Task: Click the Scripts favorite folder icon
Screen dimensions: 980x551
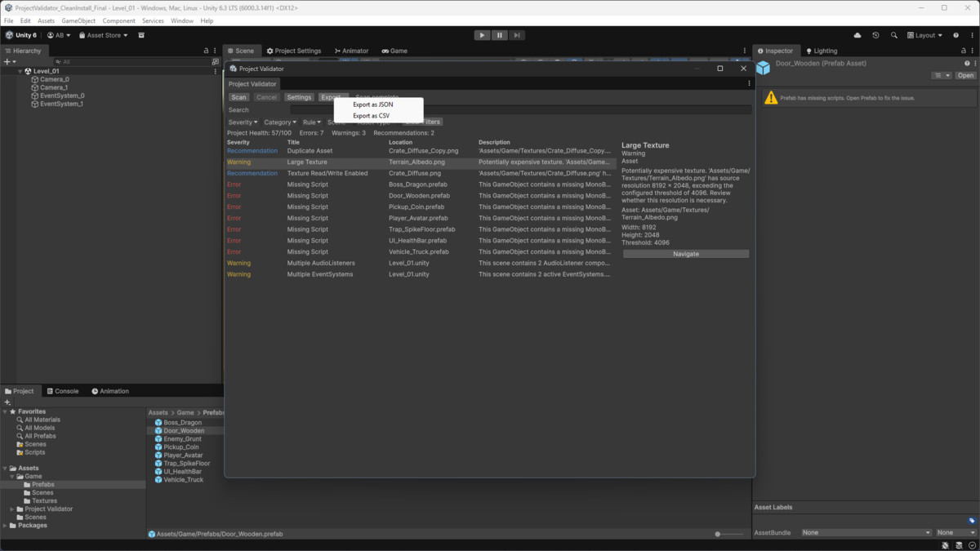Action: [20, 452]
